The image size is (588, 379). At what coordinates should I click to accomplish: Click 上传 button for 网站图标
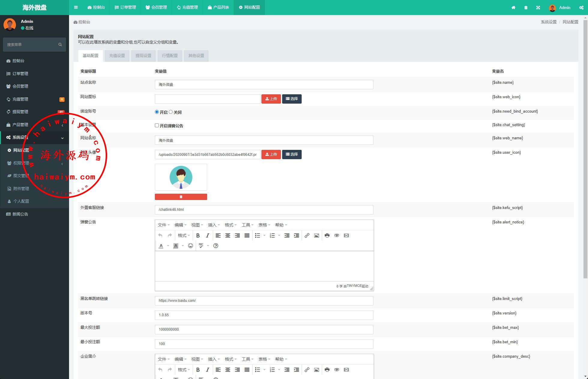(271, 99)
